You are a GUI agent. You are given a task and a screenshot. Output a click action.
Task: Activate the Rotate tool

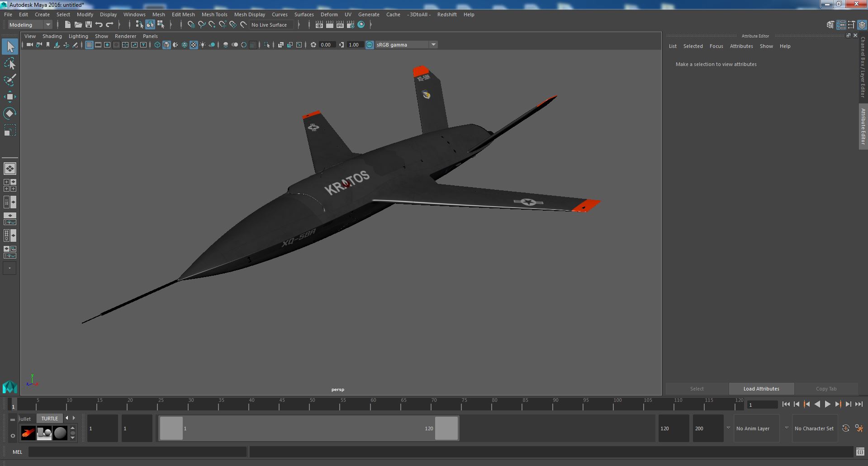coord(10,113)
